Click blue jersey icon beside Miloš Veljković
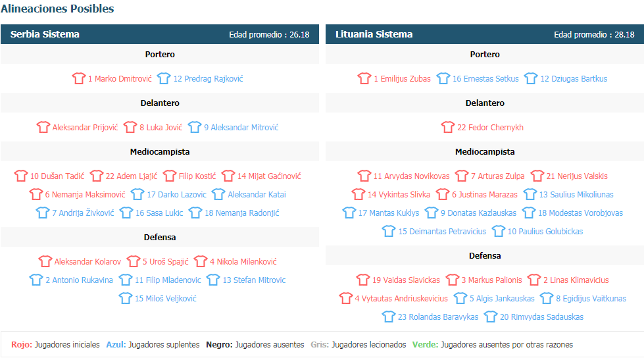The height and width of the screenshot is (358, 644). tap(126, 299)
